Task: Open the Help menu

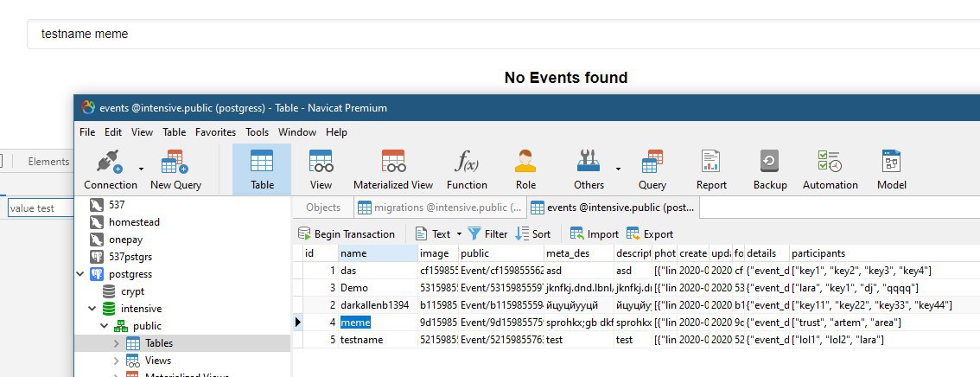Action: click(x=336, y=132)
